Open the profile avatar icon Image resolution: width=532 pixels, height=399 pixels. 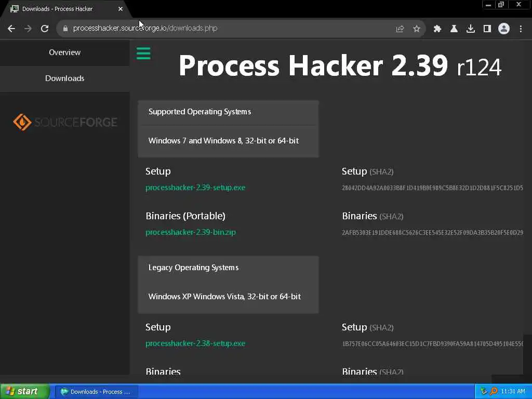(x=504, y=29)
